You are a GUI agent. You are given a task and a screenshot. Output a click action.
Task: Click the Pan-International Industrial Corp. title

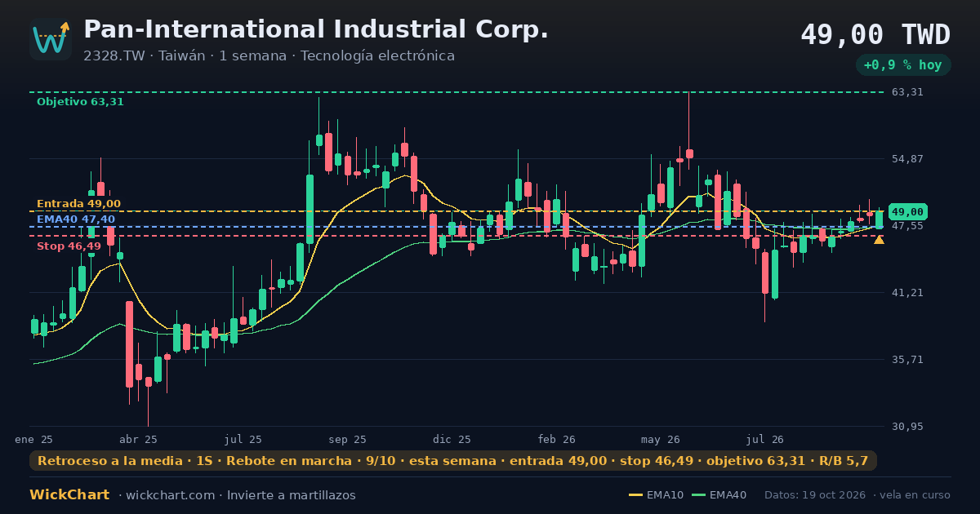[316, 29]
